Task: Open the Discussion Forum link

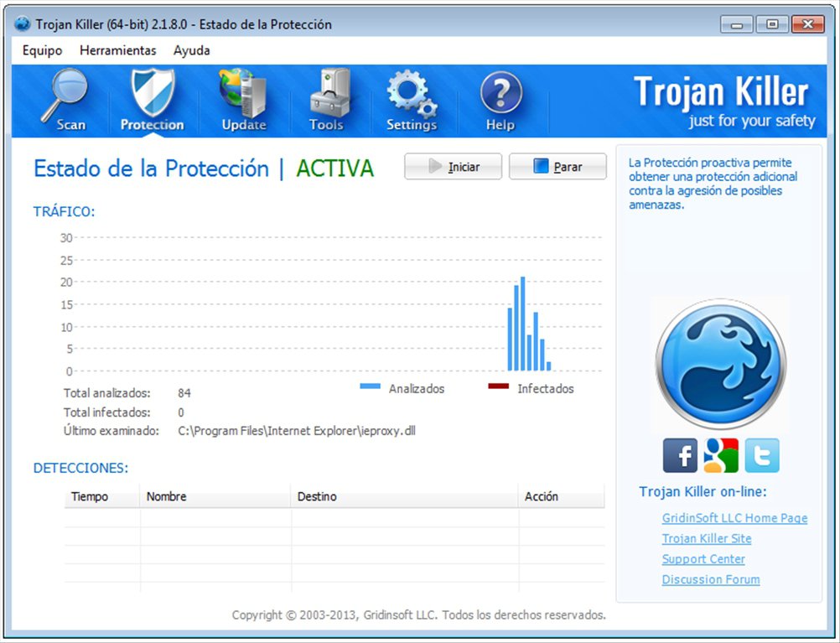Action: point(711,579)
